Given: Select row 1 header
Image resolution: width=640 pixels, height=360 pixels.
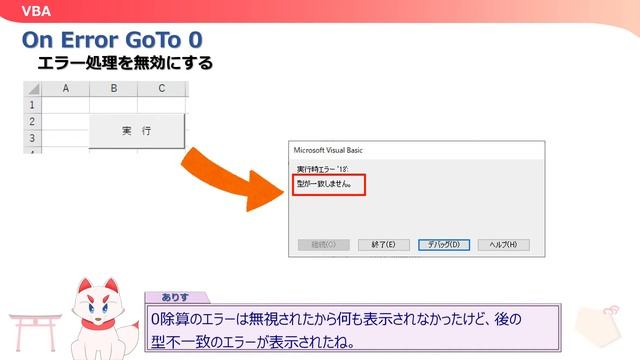Looking at the screenshot, I should [x=32, y=105].
